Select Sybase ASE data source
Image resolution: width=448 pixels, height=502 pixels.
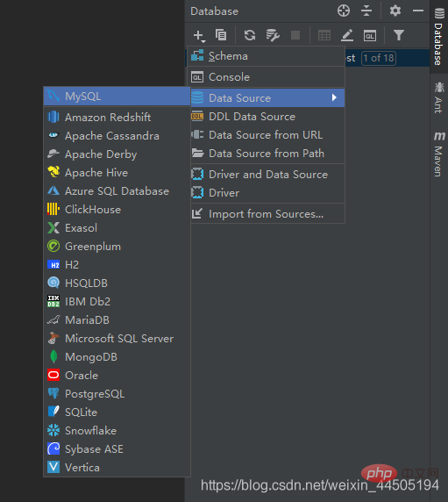pyautogui.click(x=117, y=449)
